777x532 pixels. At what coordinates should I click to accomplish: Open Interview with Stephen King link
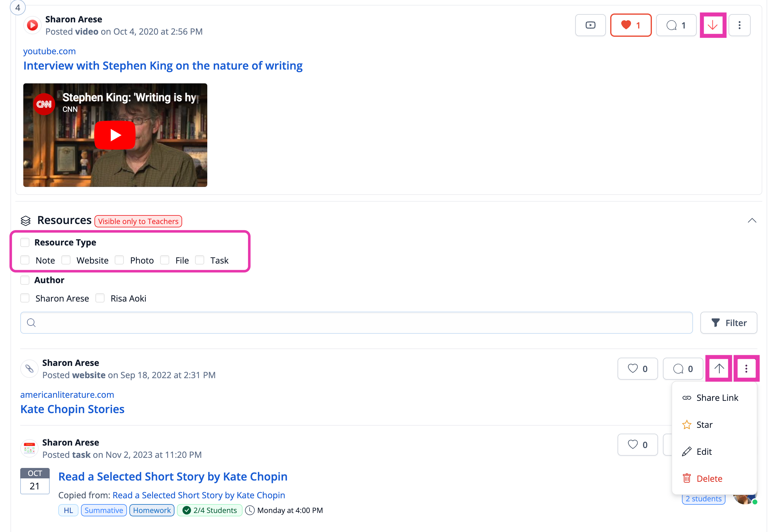(x=163, y=66)
